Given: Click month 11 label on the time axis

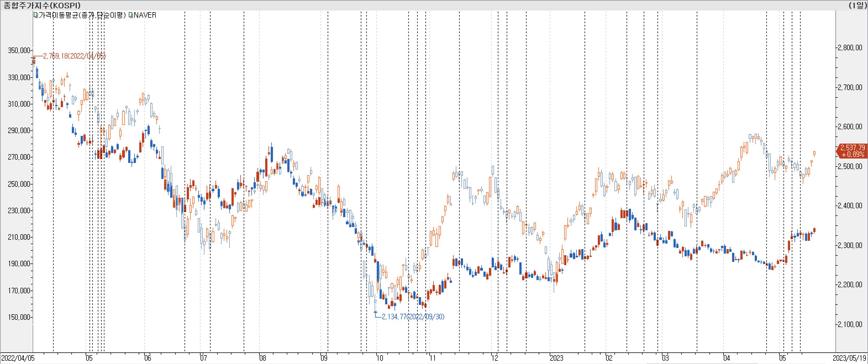Looking at the screenshot, I should pos(433,358).
